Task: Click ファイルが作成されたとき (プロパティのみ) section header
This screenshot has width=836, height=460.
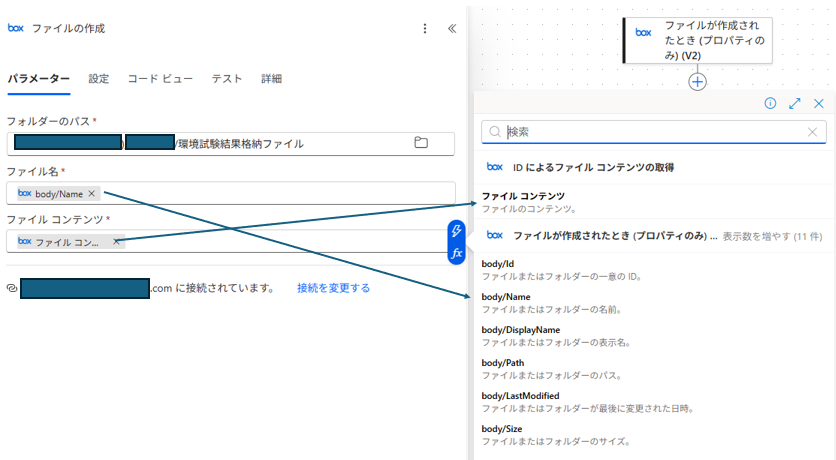Action: 615,236
